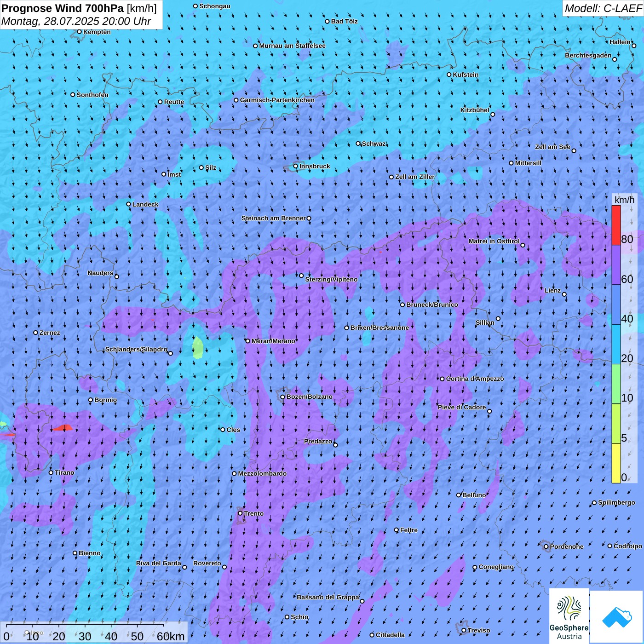
Task: Select the Innsbruck city label
Action: (x=315, y=166)
